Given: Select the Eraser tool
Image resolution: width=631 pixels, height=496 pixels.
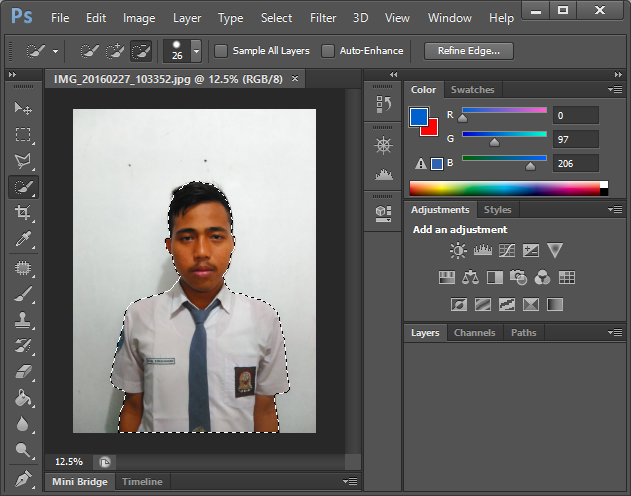Looking at the screenshot, I should click(23, 372).
